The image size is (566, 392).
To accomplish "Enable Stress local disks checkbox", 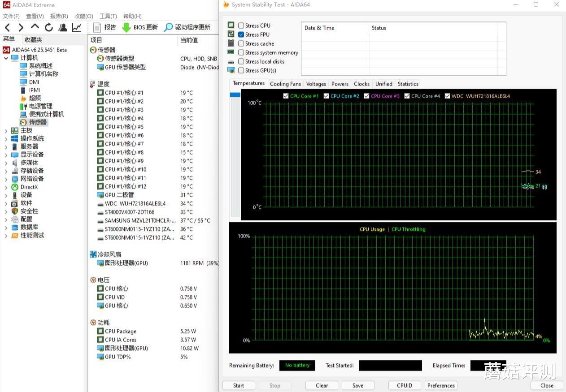I will coord(241,61).
